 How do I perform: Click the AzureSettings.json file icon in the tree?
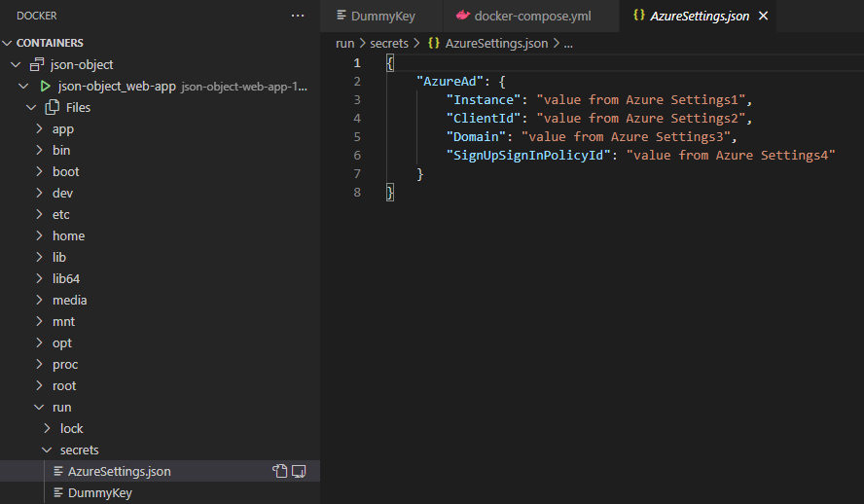[x=57, y=472]
